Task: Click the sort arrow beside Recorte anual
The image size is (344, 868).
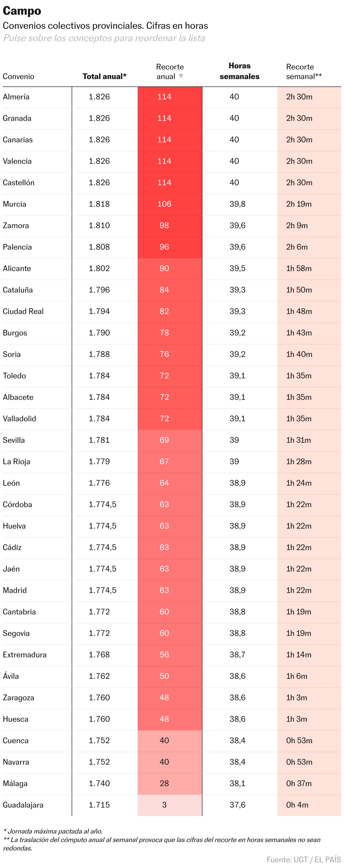Action: point(181,76)
